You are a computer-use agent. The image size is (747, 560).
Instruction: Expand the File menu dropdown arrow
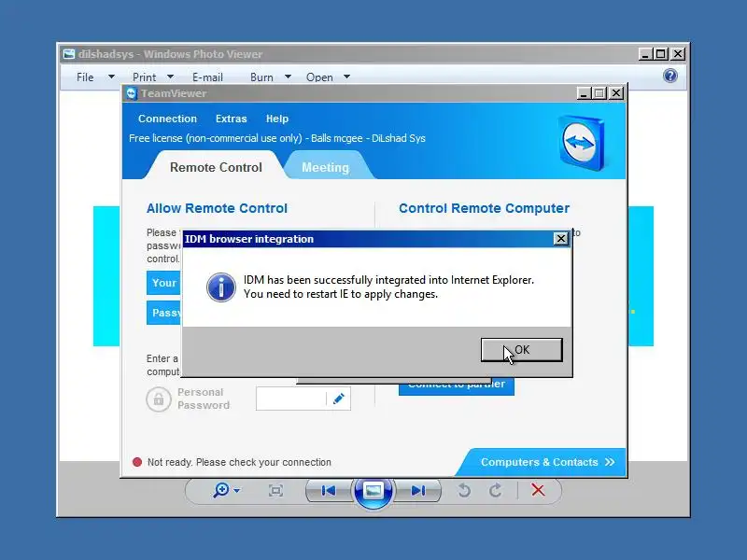point(111,77)
